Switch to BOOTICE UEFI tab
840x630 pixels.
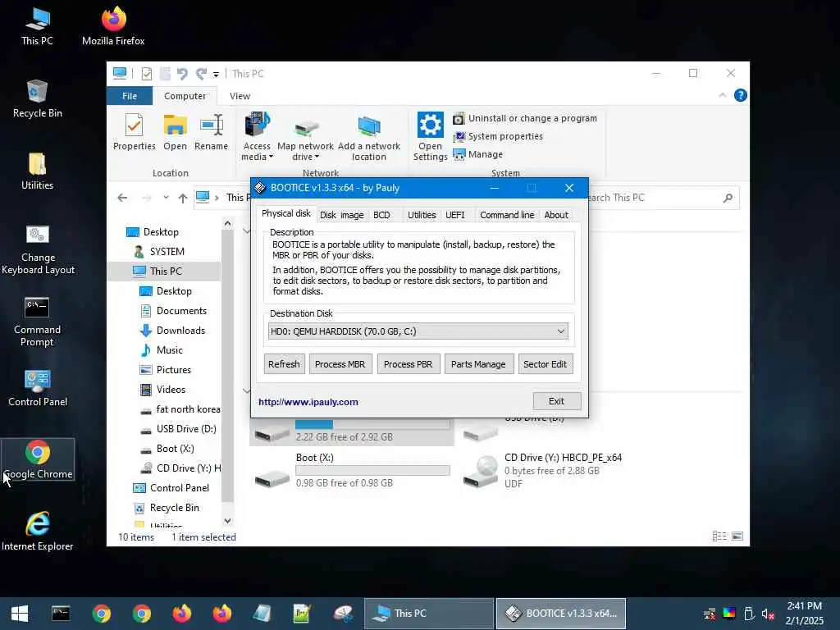point(454,215)
